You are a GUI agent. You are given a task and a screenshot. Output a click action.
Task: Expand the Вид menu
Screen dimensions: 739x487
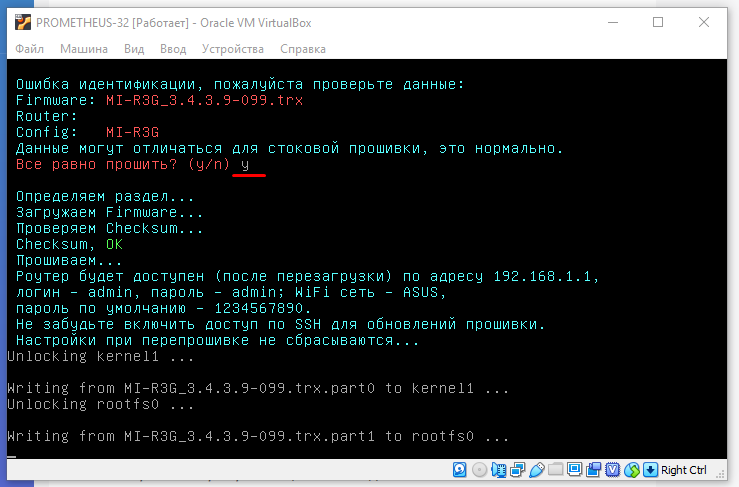point(134,49)
